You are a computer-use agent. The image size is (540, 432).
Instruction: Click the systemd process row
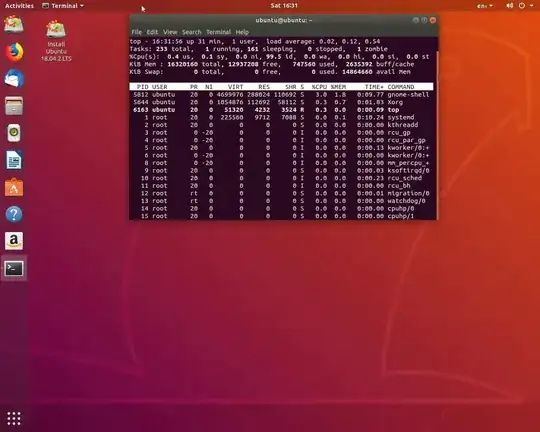[x=281, y=117]
